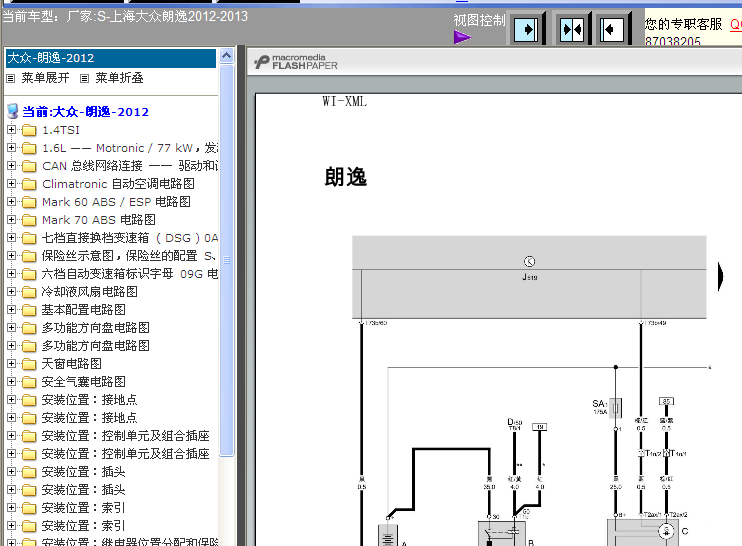The height and width of the screenshot is (546, 742).
Task: Click the folder icon for 基本配置电路图
Action: pyautogui.click(x=29, y=310)
